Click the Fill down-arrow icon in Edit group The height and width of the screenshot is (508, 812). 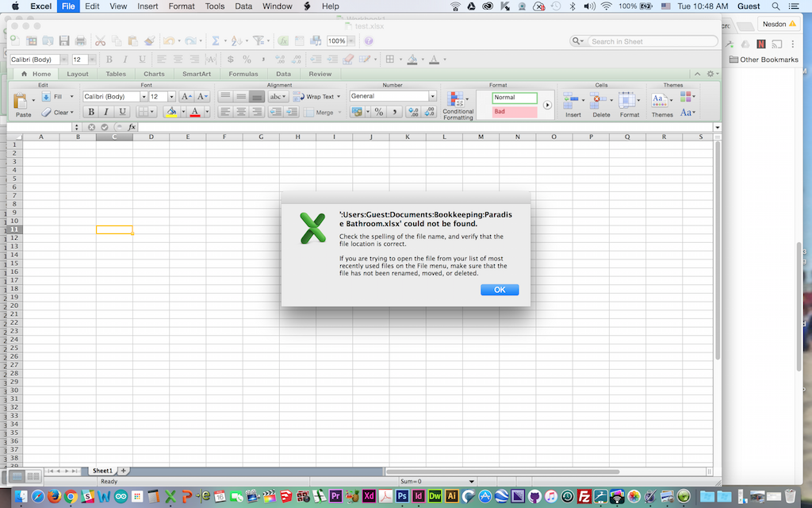tap(46, 97)
